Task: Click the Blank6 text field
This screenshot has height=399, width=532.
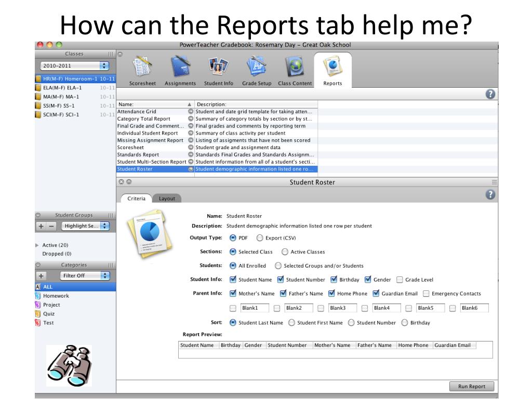Action: (x=474, y=308)
